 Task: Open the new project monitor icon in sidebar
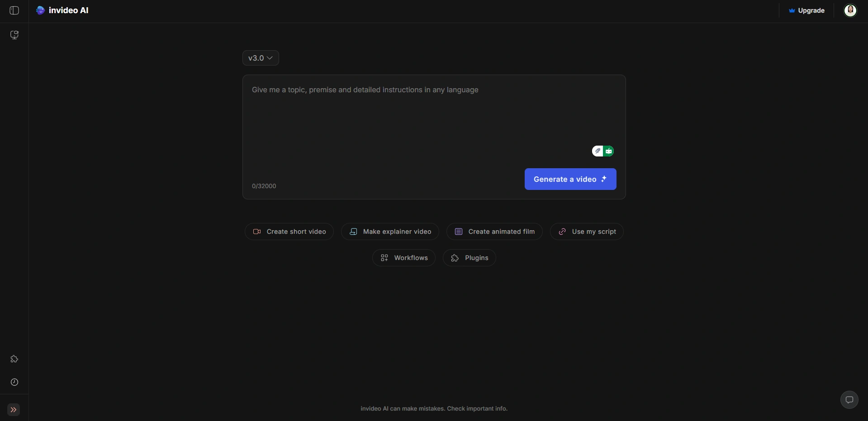(14, 35)
